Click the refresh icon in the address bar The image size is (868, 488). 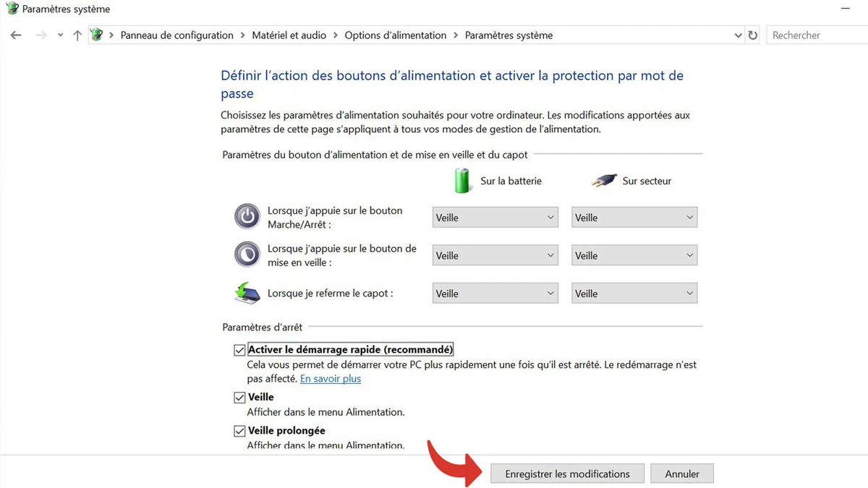pyautogui.click(x=752, y=35)
